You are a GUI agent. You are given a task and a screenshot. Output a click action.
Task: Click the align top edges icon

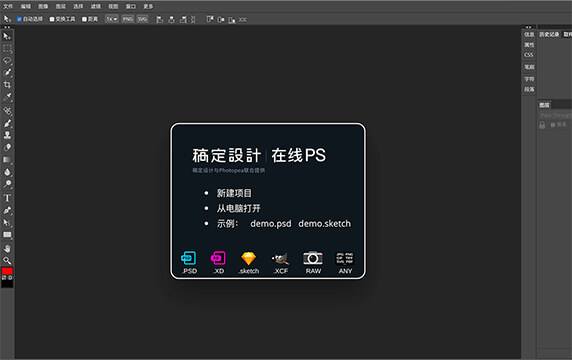pyautogui.click(x=209, y=19)
